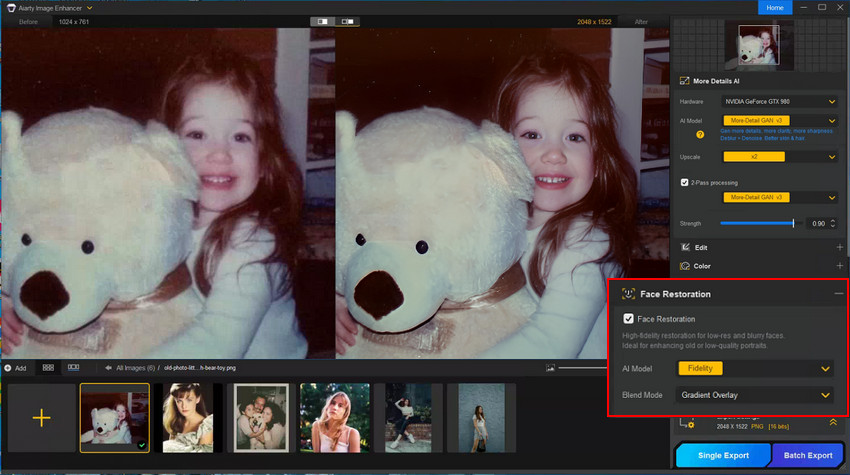The image size is (850, 475).
Task: Click the 1024 x 761 source resolution text
Action: tap(74, 22)
